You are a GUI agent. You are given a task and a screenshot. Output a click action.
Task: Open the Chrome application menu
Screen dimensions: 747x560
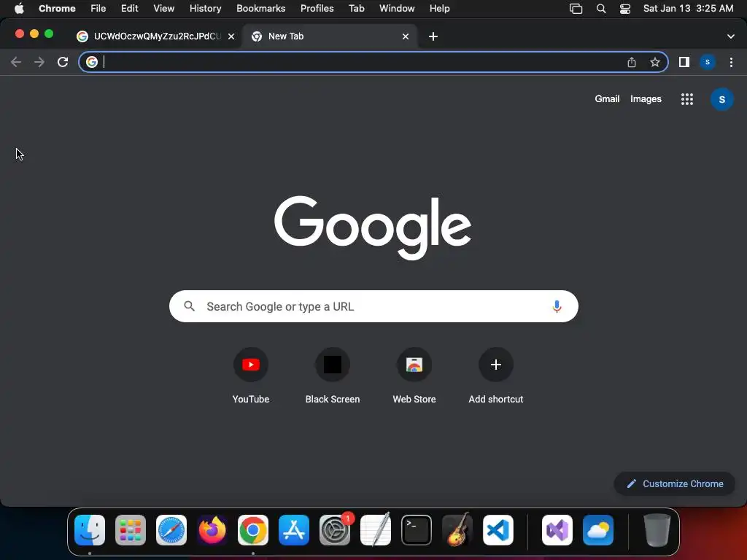click(x=57, y=8)
